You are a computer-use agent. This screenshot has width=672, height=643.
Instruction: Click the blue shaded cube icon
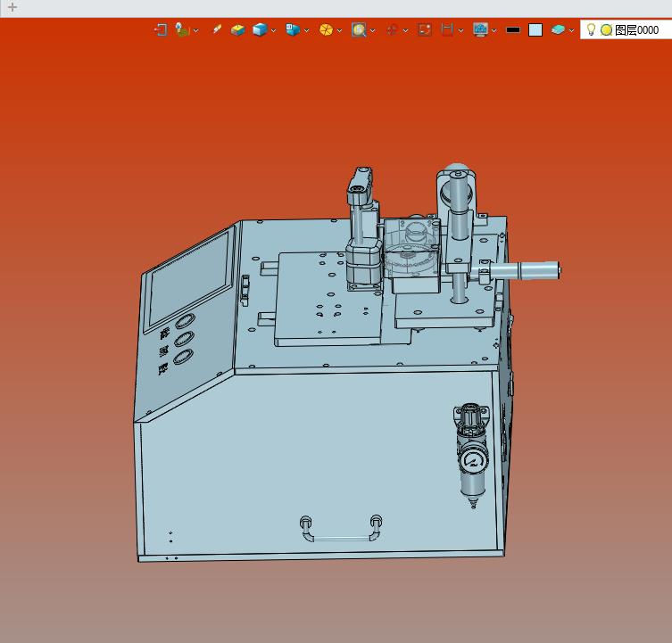[260, 30]
